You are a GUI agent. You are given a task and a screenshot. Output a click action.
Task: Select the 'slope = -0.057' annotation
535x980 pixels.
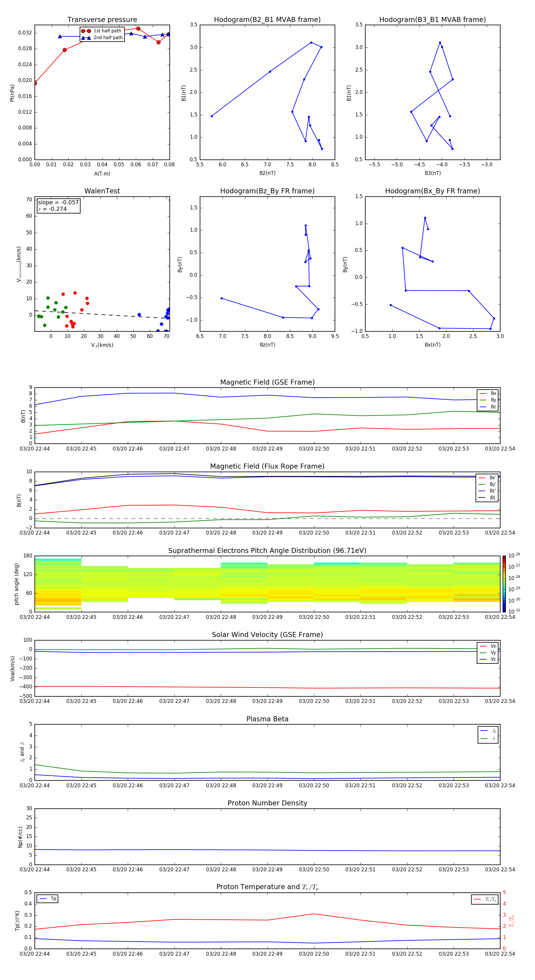[58, 203]
